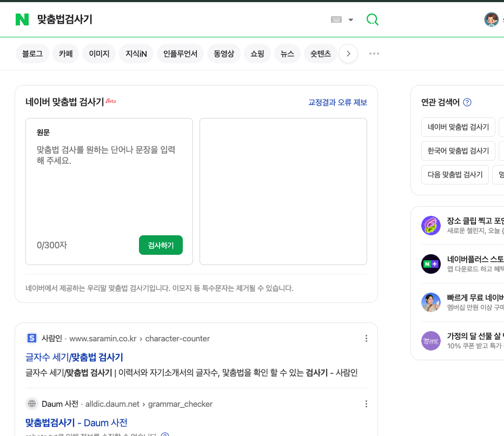Click the 0/300자 character counter

pos(52,246)
